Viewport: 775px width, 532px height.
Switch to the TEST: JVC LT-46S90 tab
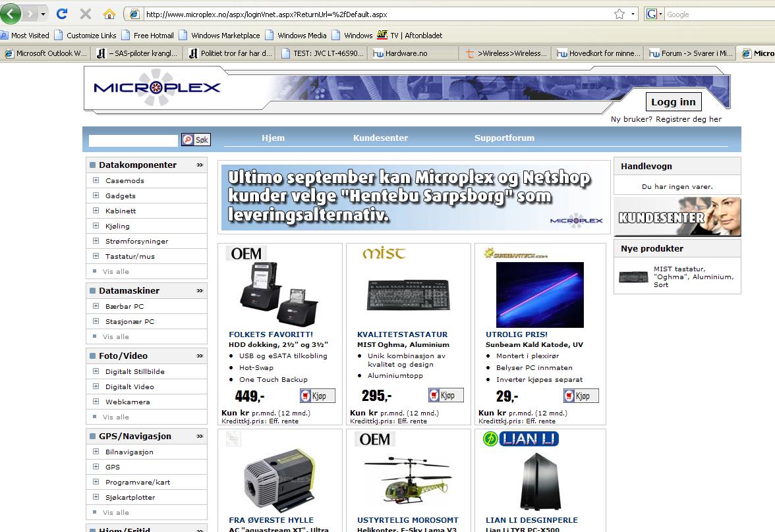pos(322,53)
